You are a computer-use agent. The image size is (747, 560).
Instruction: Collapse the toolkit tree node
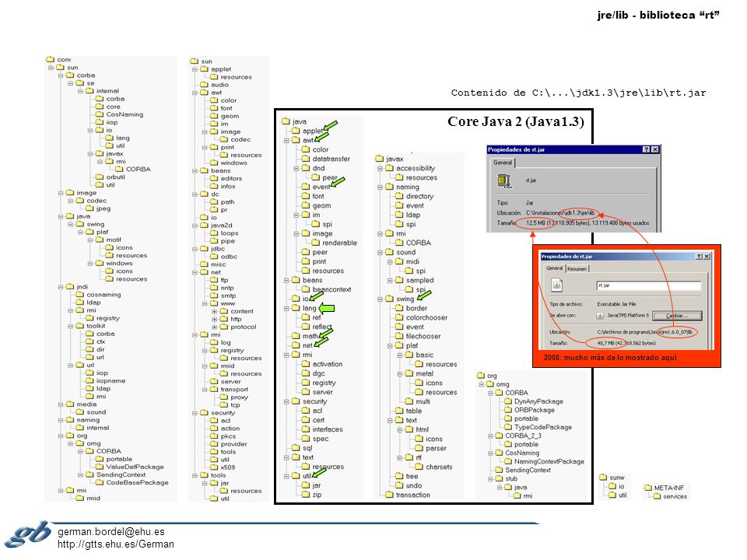tap(71, 326)
